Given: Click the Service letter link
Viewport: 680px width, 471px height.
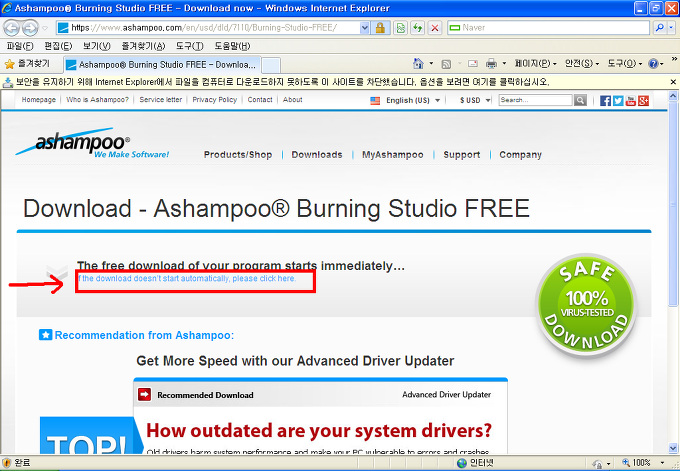Looking at the screenshot, I should (160, 100).
